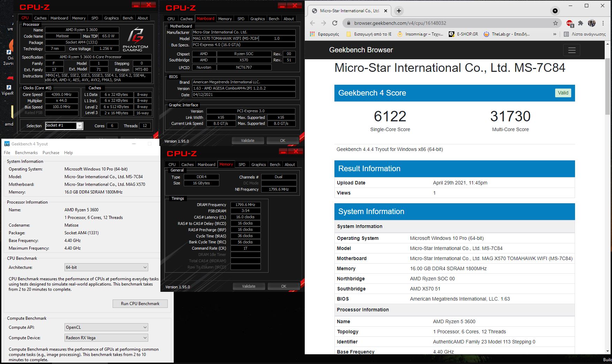Close the Micro-Star International tab

coord(385,11)
